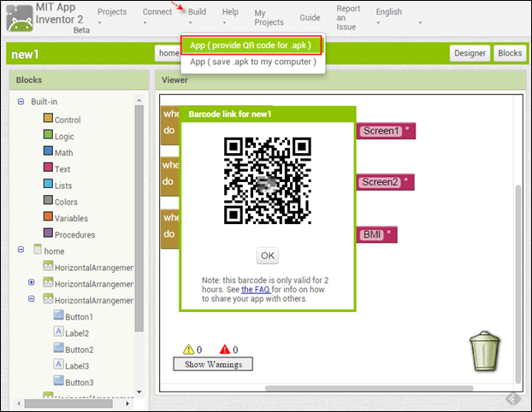The height and width of the screenshot is (412, 532).
Task: Click the Procedures category color icon
Action: coord(48,232)
